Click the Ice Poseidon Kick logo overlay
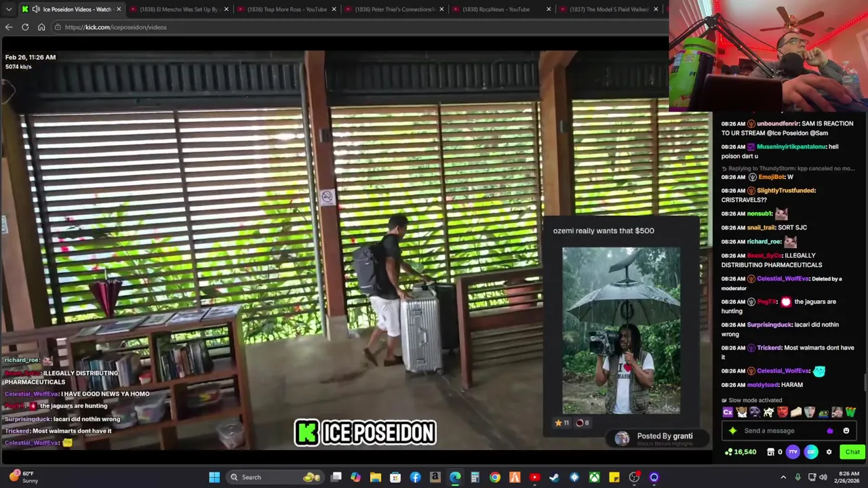This screenshot has height=488, width=868. 365,432
